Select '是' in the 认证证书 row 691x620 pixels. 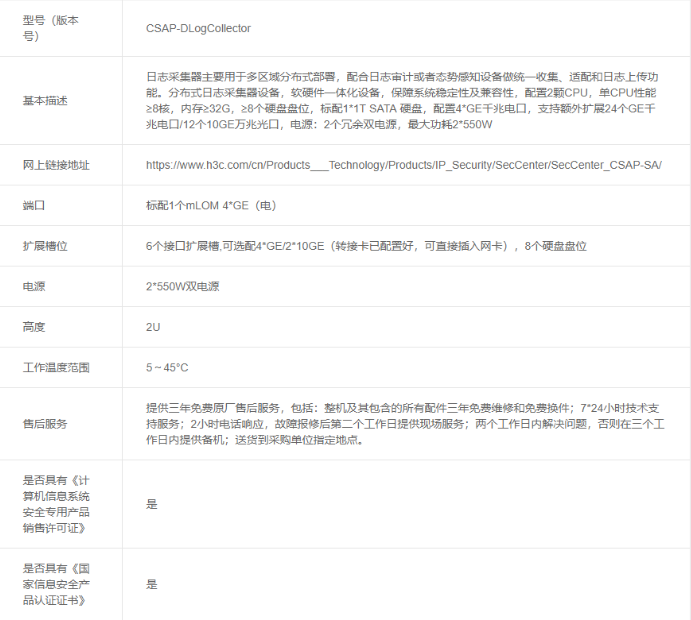[152, 584]
